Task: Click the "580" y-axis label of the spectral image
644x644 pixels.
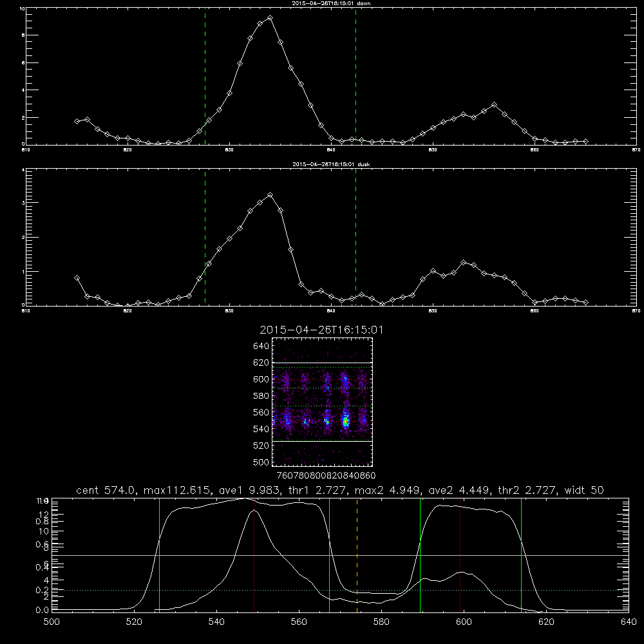Action: click(x=261, y=396)
